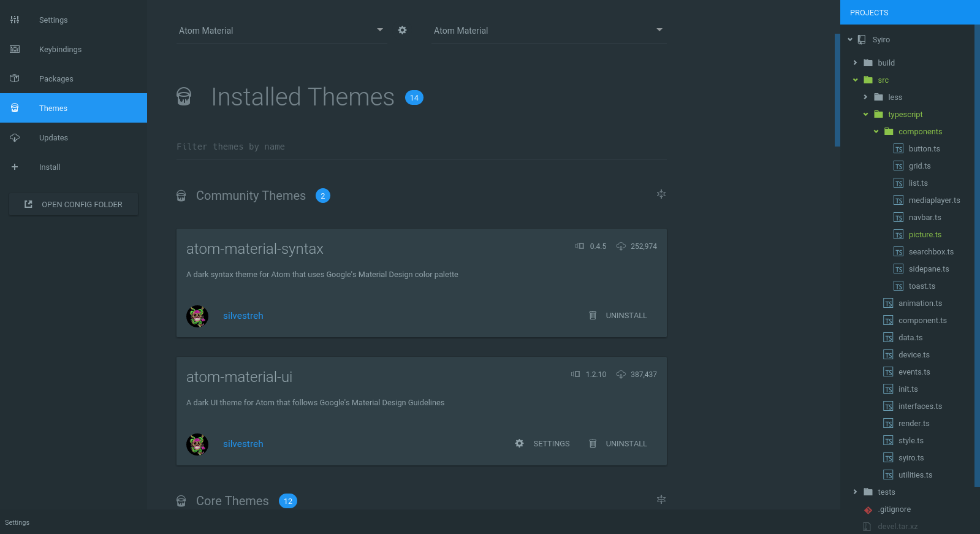The image size is (980, 534).
Task: Click the gear icon on atom-material-ui card
Action: click(519, 443)
